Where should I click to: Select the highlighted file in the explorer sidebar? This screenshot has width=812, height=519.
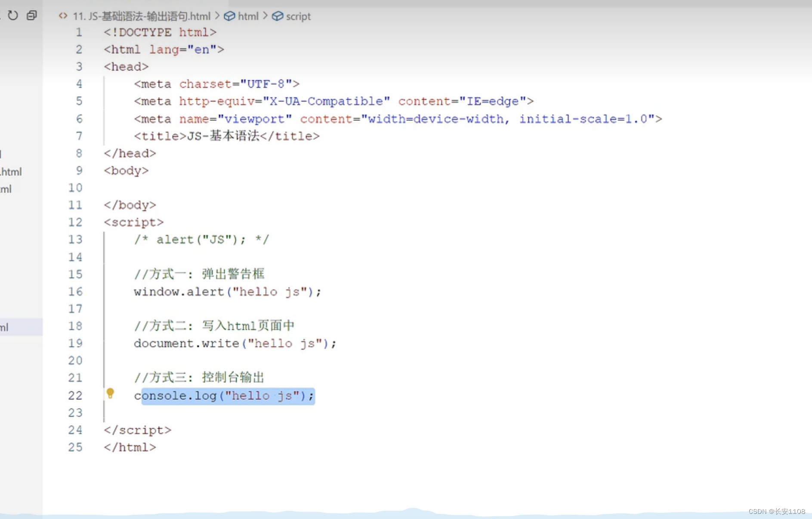click(x=21, y=327)
